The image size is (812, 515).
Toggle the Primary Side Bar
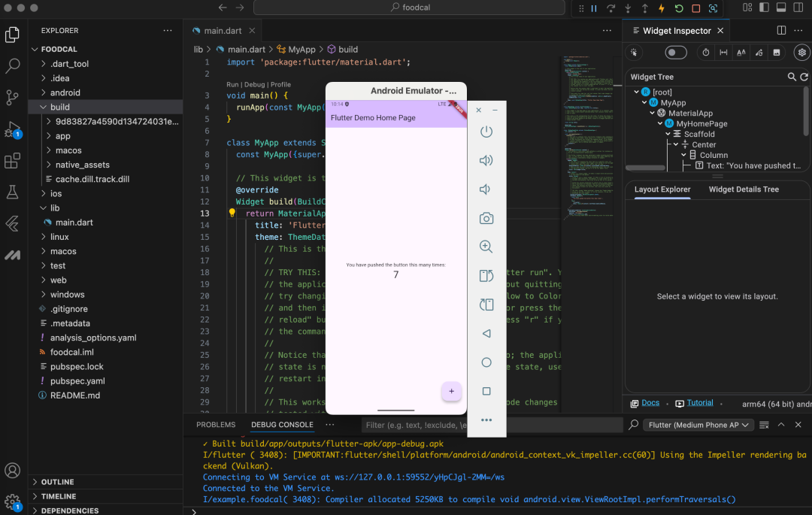coord(765,8)
